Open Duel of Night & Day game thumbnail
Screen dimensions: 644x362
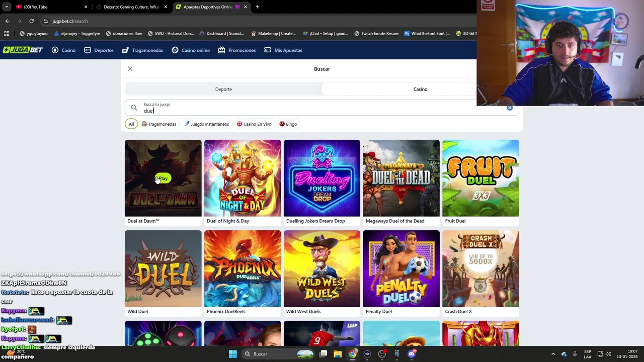click(243, 178)
